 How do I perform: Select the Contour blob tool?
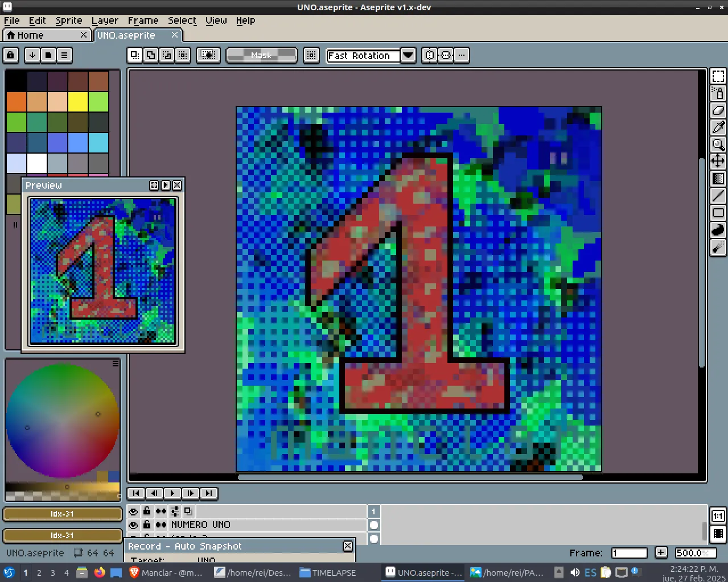click(x=718, y=230)
